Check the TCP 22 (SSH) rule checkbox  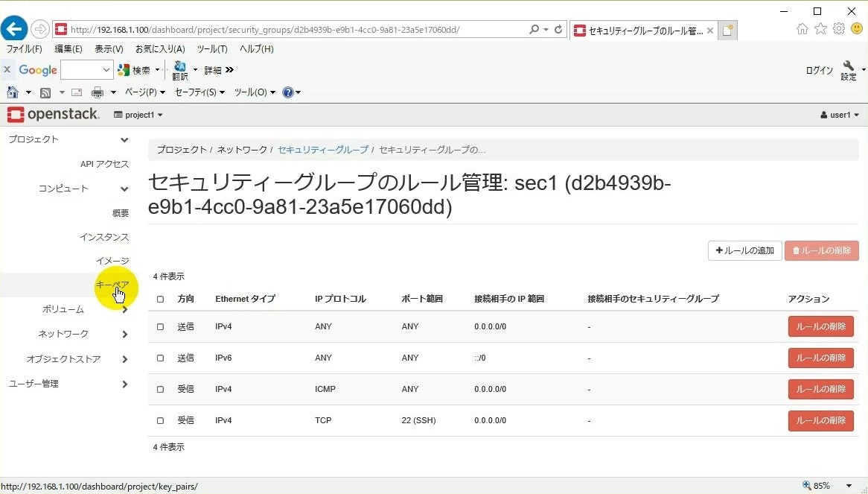[161, 421]
